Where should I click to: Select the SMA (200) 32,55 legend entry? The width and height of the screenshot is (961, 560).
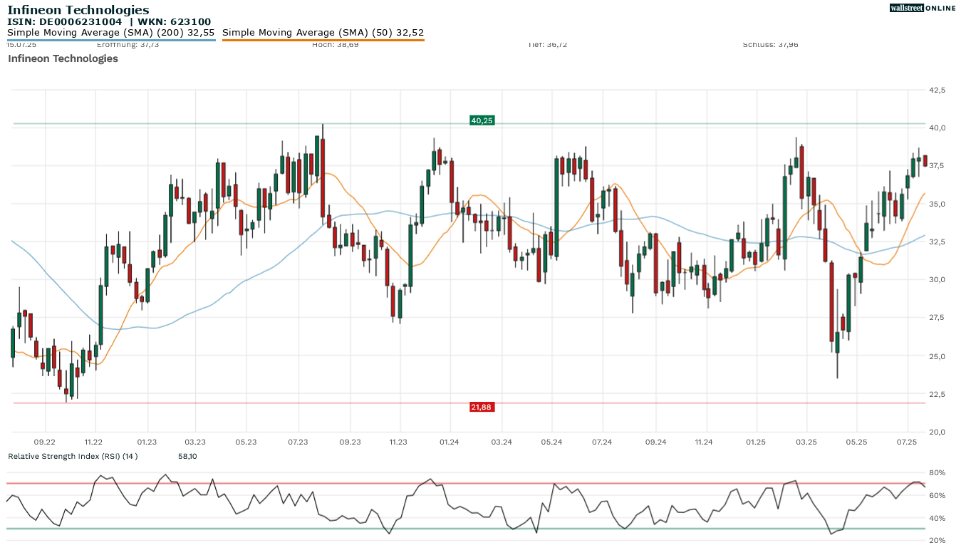pyautogui.click(x=111, y=33)
